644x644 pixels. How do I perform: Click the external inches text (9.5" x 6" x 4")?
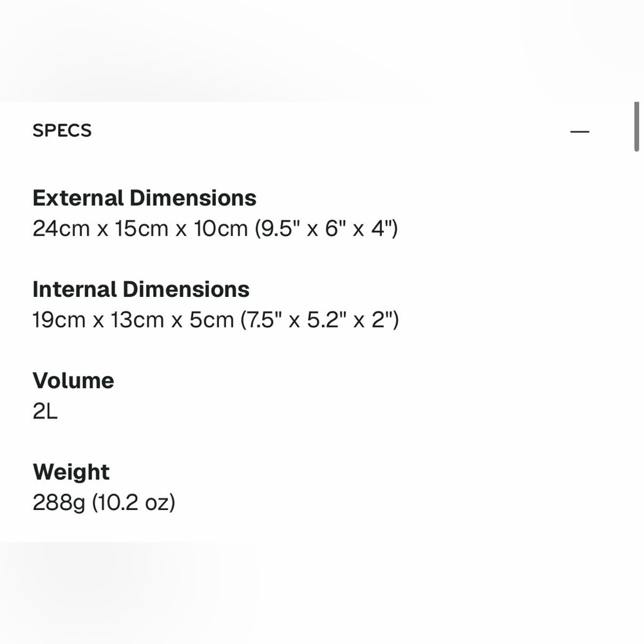[x=327, y=229]
